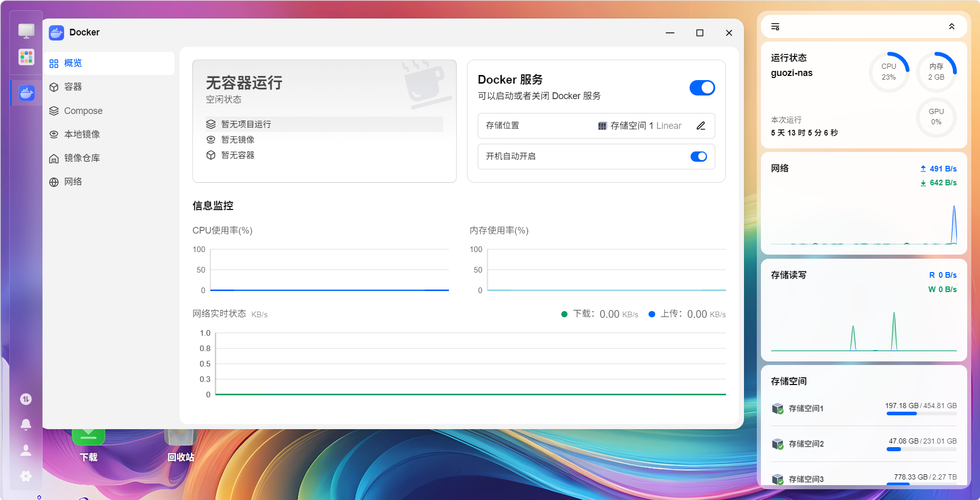Viewport: 980px width, 500px height.
Task: Click the widget panel menu list icon
Action: click(x=775, y=27)
